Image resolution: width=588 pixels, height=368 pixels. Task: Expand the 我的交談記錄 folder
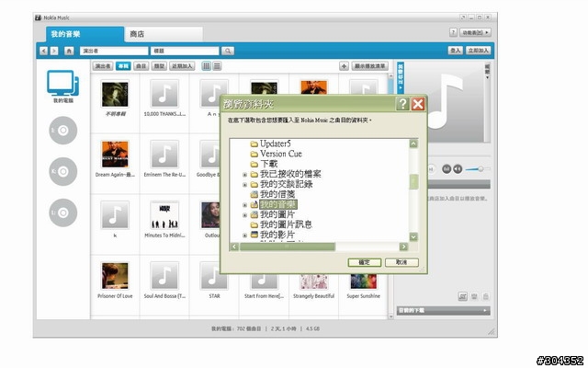click(245, 184)
